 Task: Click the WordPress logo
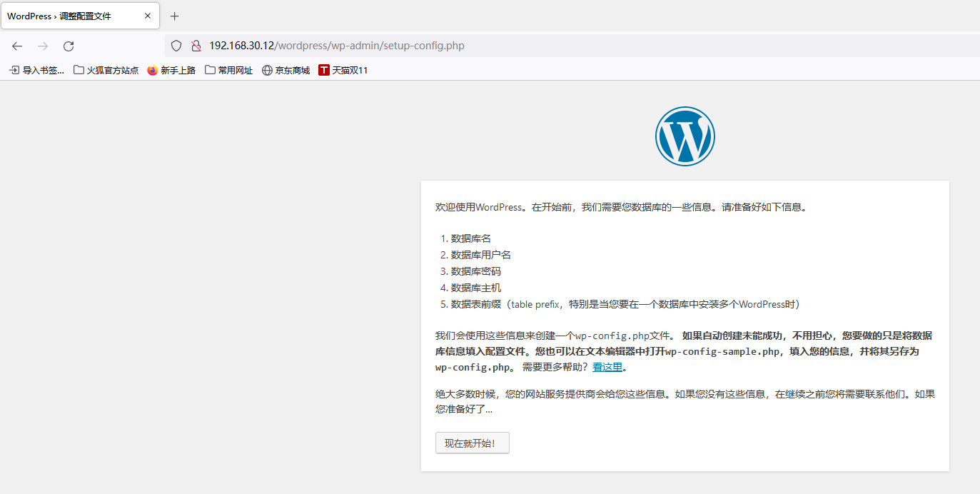tap(685, 136)
